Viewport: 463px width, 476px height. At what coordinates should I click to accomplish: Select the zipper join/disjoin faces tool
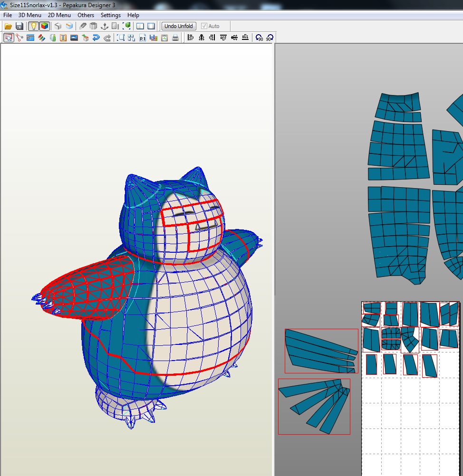tap(30, 38)
